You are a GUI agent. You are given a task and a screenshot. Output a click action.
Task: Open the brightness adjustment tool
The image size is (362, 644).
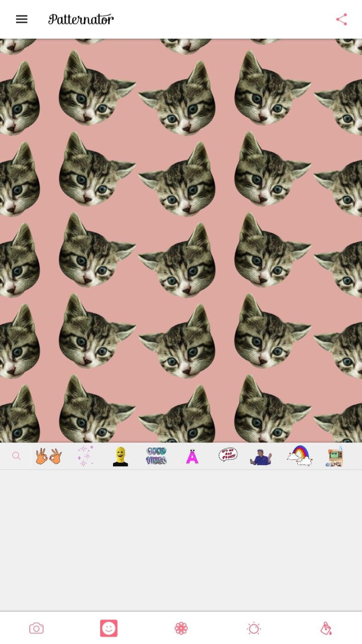click(x=254, y=628)
